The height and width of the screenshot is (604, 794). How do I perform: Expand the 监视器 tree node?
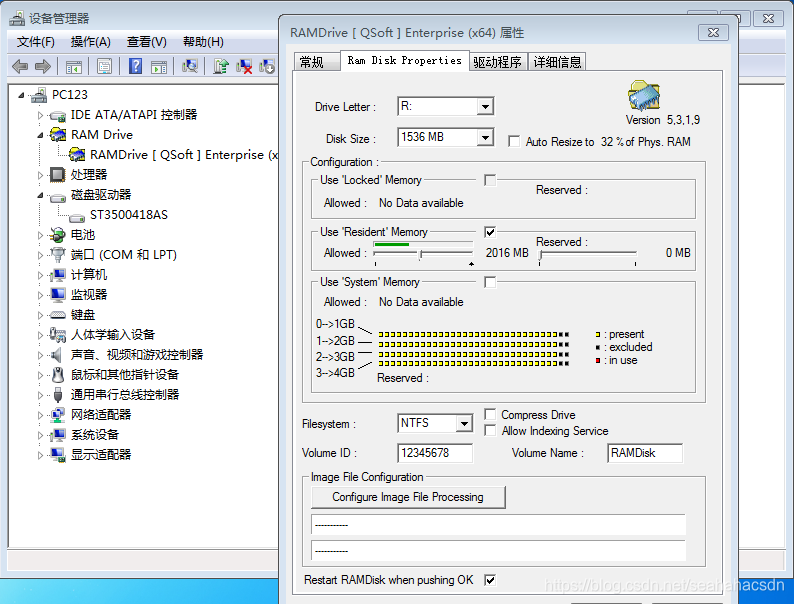(41, 295)
